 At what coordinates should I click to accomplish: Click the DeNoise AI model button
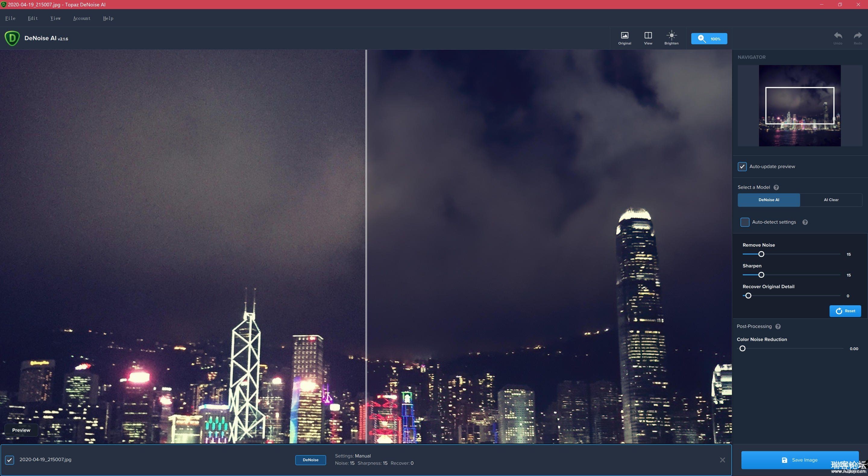(x=769, y=199)
